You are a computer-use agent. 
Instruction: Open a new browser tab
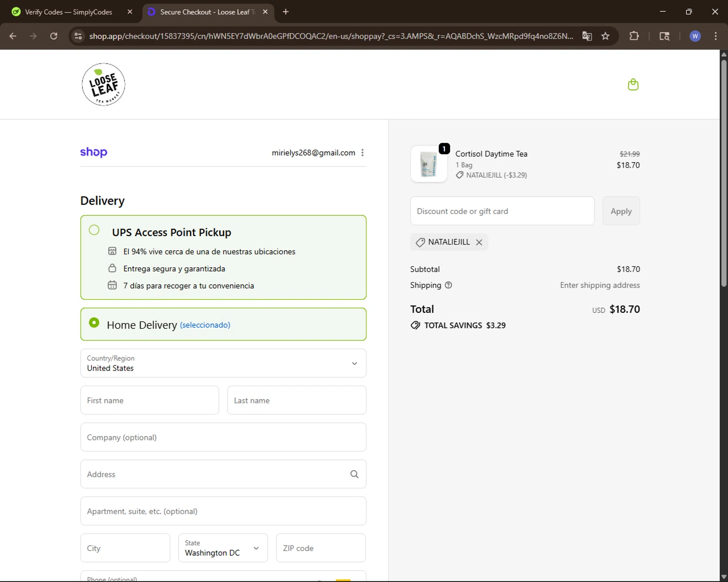click(x=286, y=12)
